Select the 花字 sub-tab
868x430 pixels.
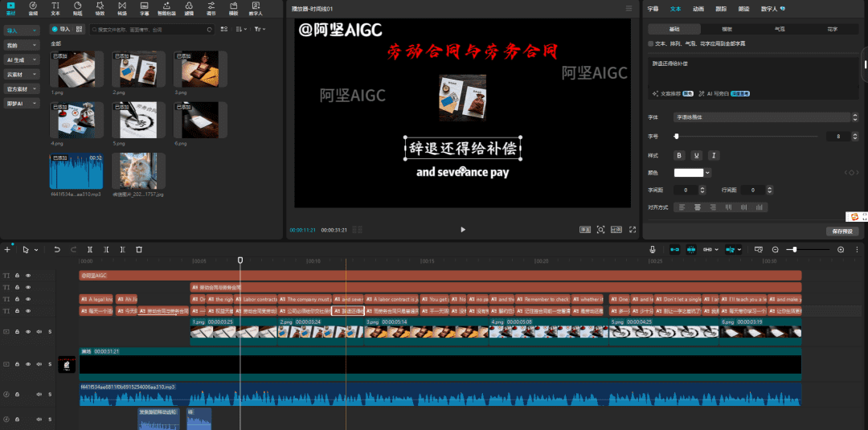(x=832, y=29)
